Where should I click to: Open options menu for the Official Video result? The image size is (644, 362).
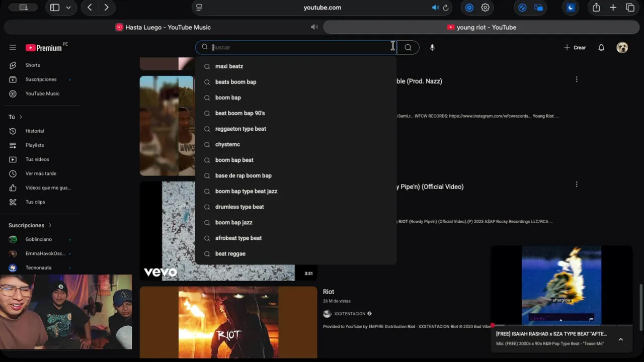coord(577,185)
